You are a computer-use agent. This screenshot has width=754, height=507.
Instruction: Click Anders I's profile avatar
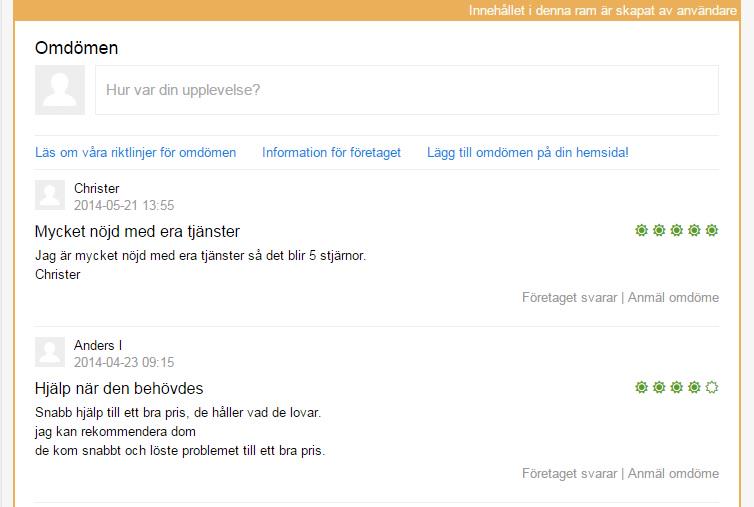pyautogui.click(x=50, y=352)
